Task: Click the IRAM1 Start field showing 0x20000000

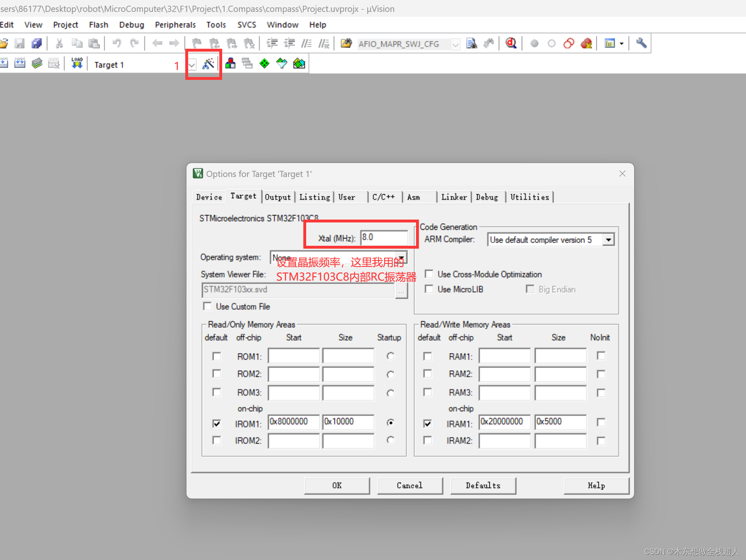Action: coord(505,422)
